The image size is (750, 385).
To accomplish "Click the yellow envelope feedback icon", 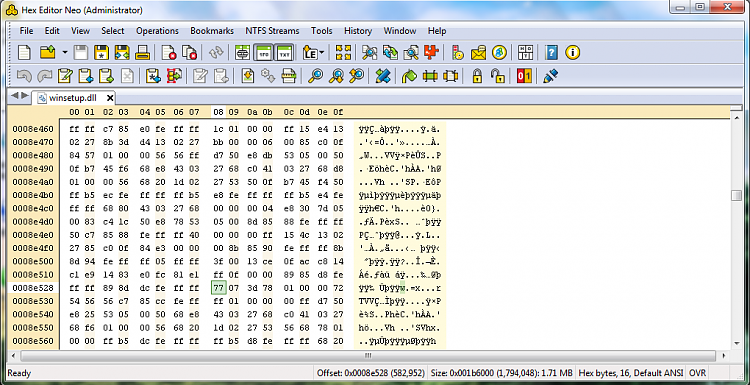I will point(479,53).
